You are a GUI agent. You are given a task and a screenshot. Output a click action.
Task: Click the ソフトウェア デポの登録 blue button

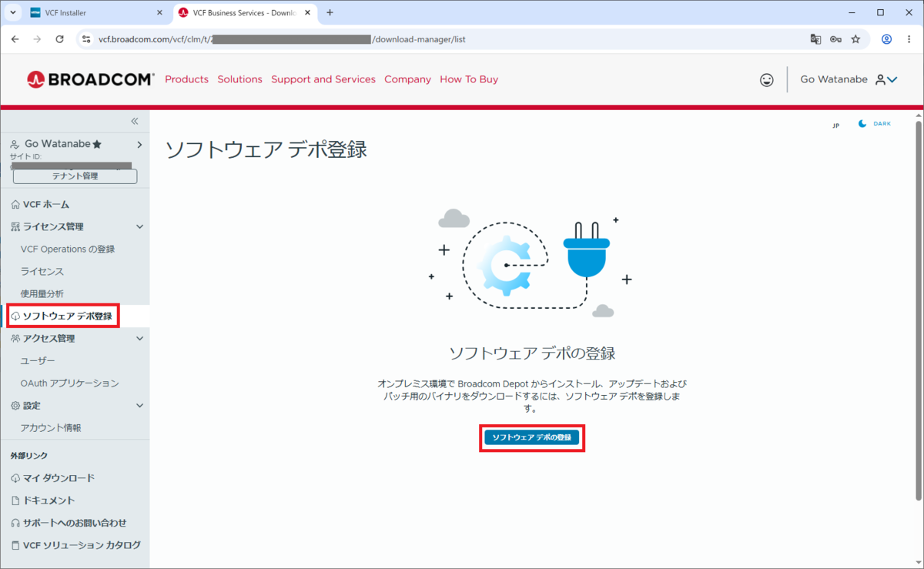pyautogui.click(x=532, y=437)
